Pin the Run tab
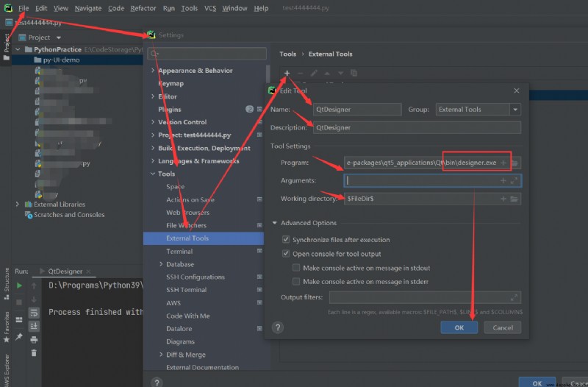Viewport: 588px width, 387px height. [x=19, y=337]
